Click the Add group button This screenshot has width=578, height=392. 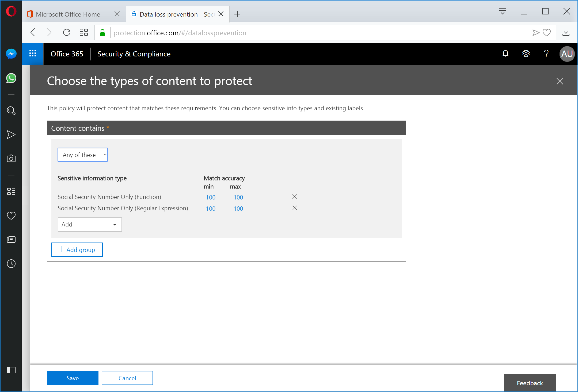[77, 249]
